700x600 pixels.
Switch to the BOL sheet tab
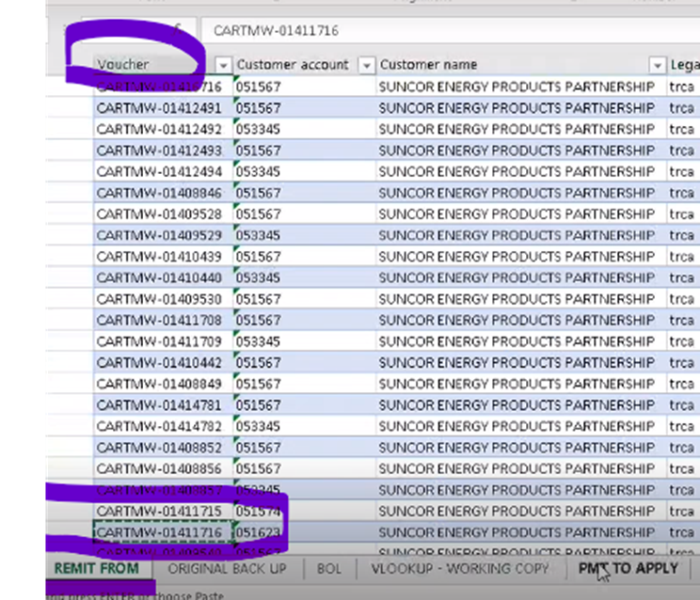pos(329,568)
